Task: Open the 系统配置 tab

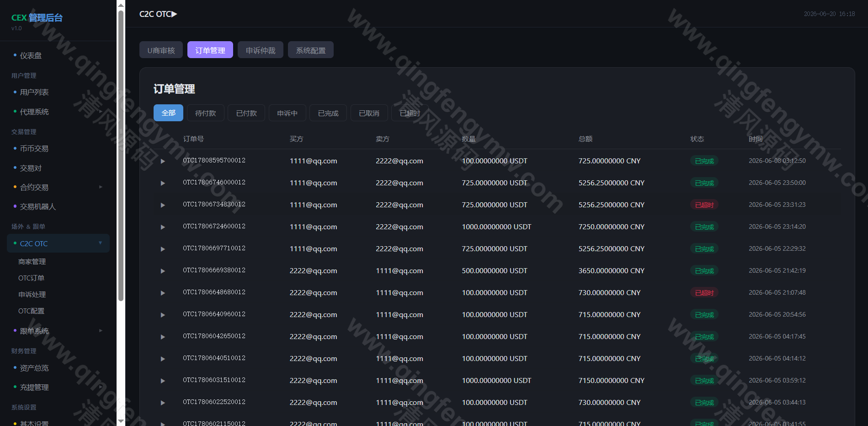Action: tap(311, 50)
